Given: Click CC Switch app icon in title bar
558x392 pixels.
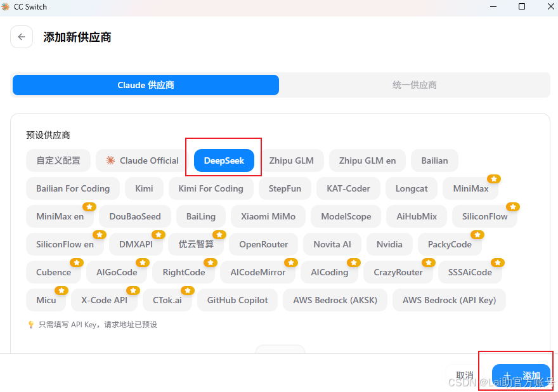Looking at the screenshot, I should coord(5,7).
